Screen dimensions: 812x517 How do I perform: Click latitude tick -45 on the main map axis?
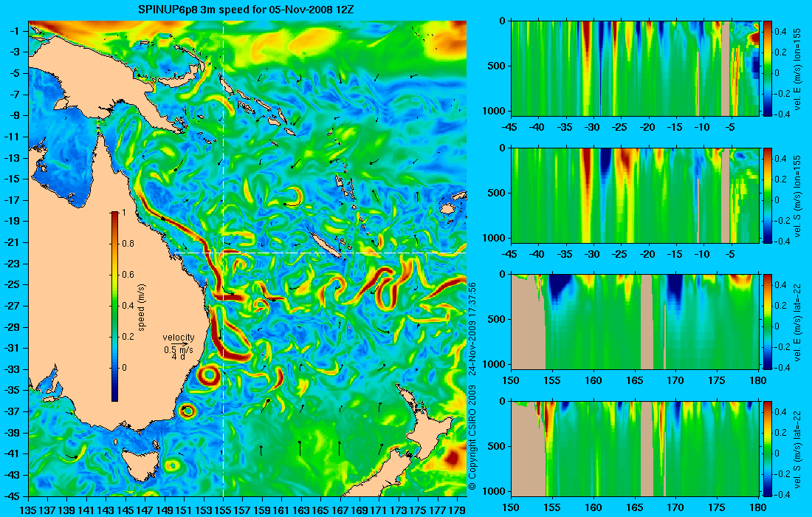13,496
